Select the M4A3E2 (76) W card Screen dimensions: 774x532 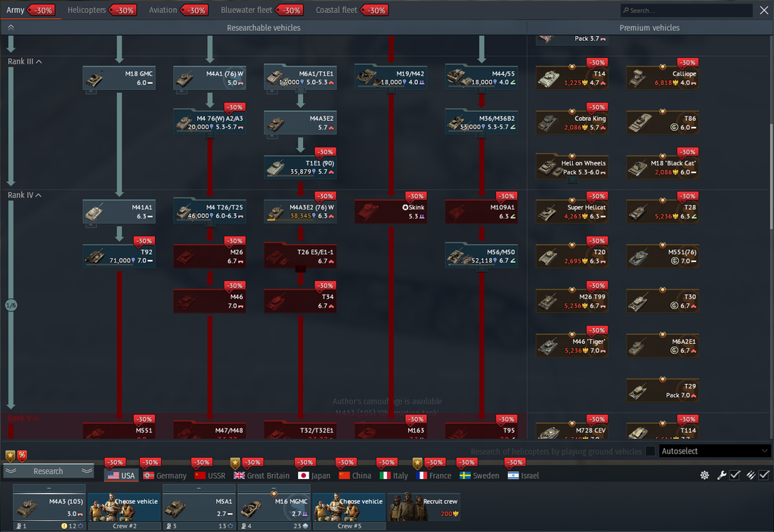coord(300,212)
